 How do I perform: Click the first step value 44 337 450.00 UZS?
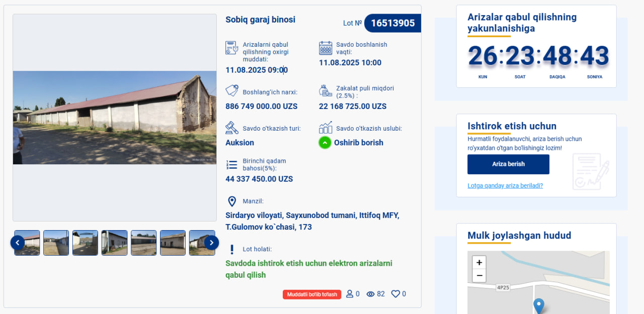pos(259,179)
